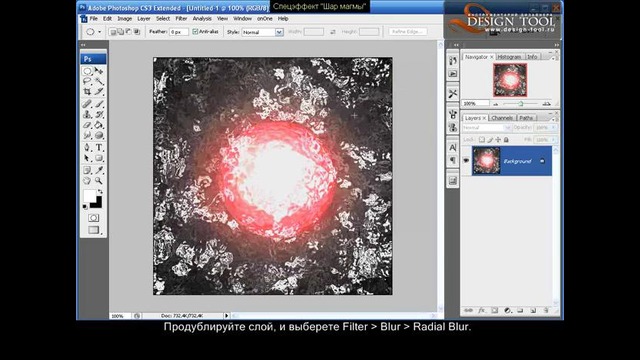Select the Horizontal Type tool
Image resolution: width=640 pixels, height=360 pixels.
click(x=99, y=148)
